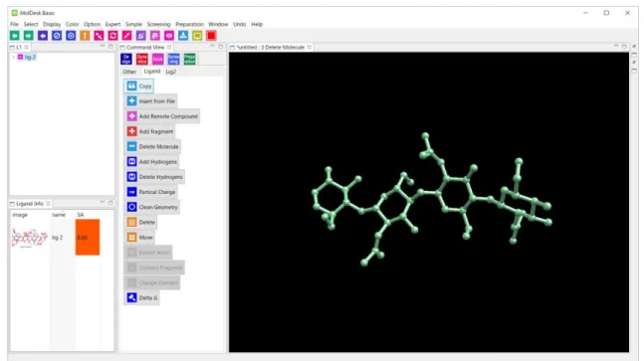Click the red stop square toolbar icon

(x=211, y=36)
